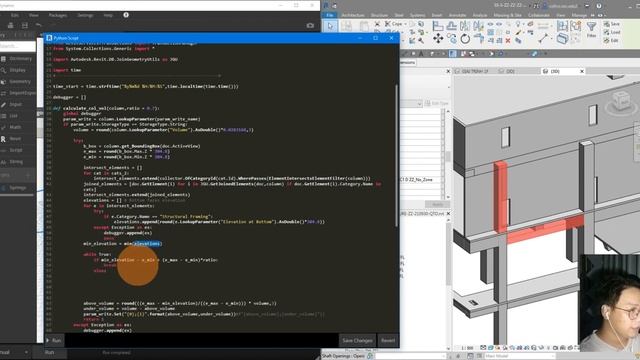
Task: Click the Filter funnel icon in Revit ribbon
Action: 591,27
